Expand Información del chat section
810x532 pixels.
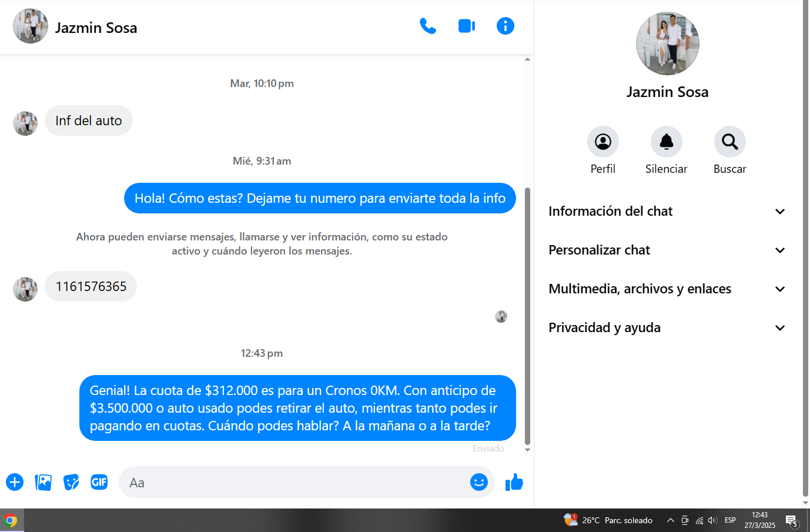tap(667, 212)
